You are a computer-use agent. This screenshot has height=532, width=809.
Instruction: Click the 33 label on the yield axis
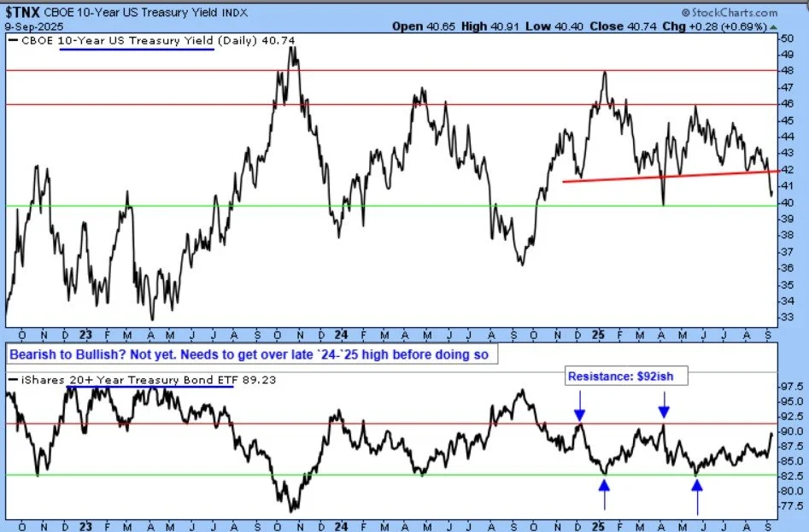(x=787, y=317)
